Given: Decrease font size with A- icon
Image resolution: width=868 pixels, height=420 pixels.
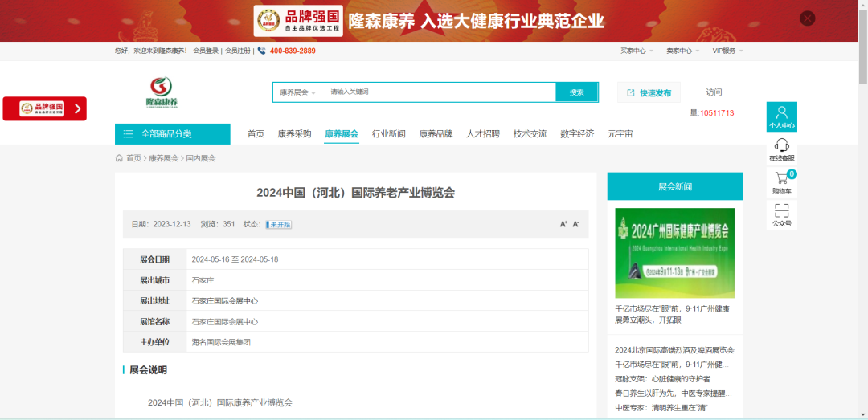Looking at the screenshot, I should coord(576,224).
